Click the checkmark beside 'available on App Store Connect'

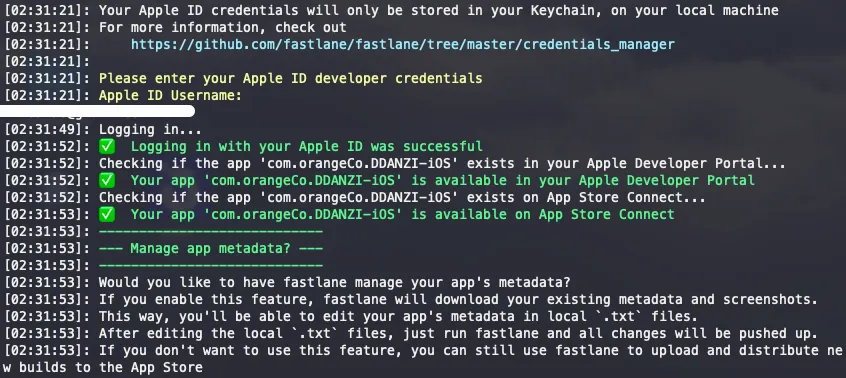107,214
